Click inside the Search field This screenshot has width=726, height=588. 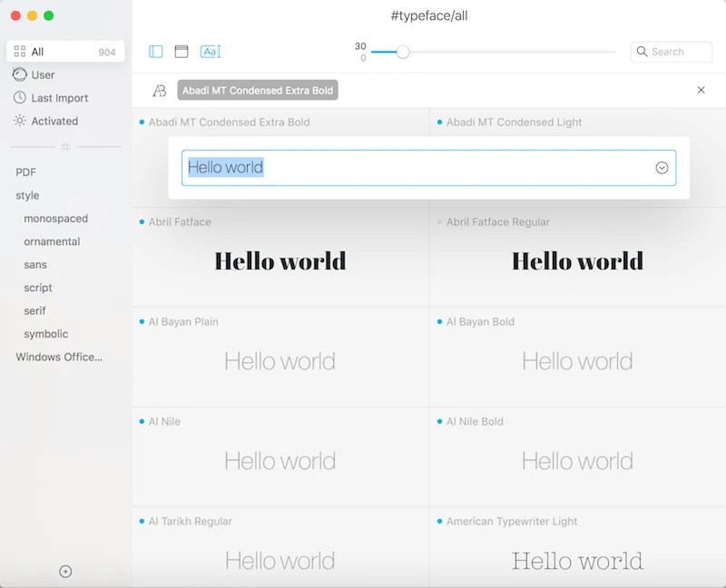point(672,52)
